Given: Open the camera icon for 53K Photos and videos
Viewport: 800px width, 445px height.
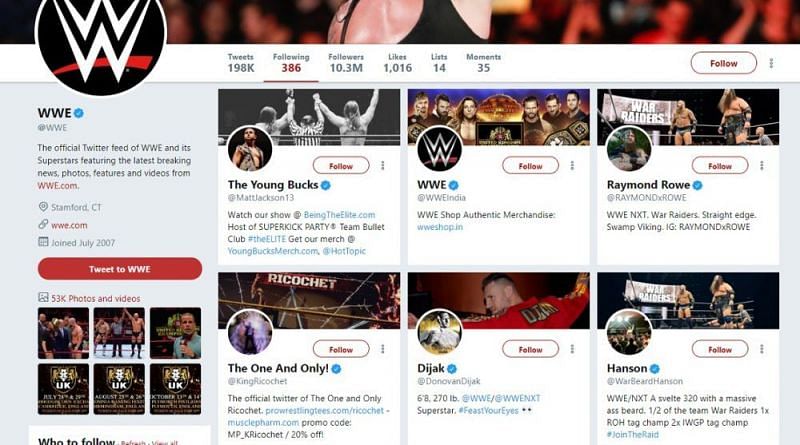Looking at the screenshot, I should 43,297.
